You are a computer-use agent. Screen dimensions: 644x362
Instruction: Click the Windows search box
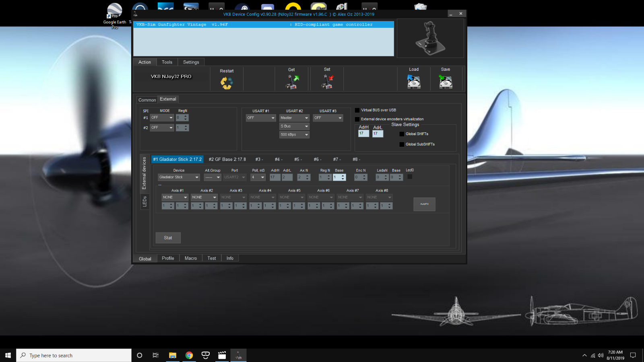pos(74,355)
